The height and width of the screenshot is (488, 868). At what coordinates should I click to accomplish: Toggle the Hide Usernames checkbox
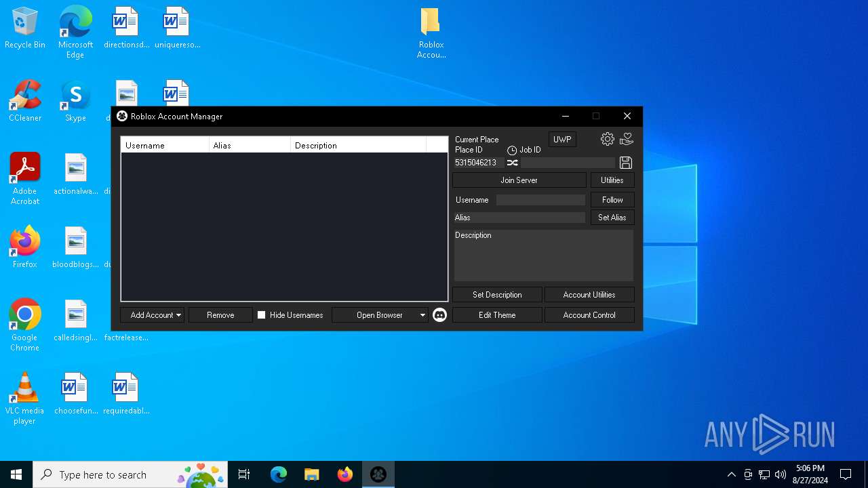pyautogui.click(x=261, y=315)
